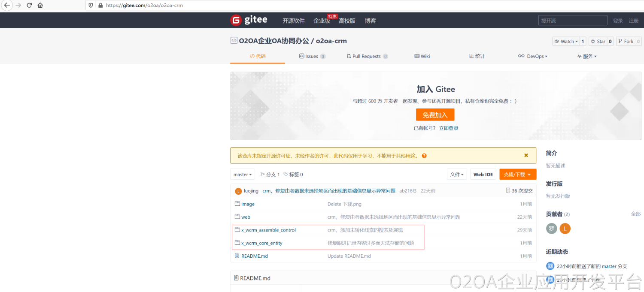Close the yellow license warning banner

[526, 156]
